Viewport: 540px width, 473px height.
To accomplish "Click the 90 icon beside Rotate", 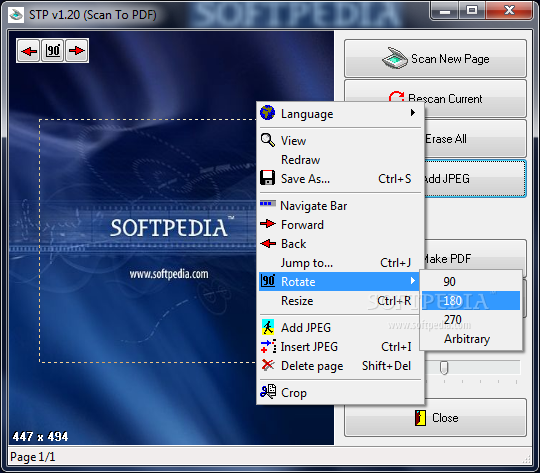I will (x=268, y=281).
